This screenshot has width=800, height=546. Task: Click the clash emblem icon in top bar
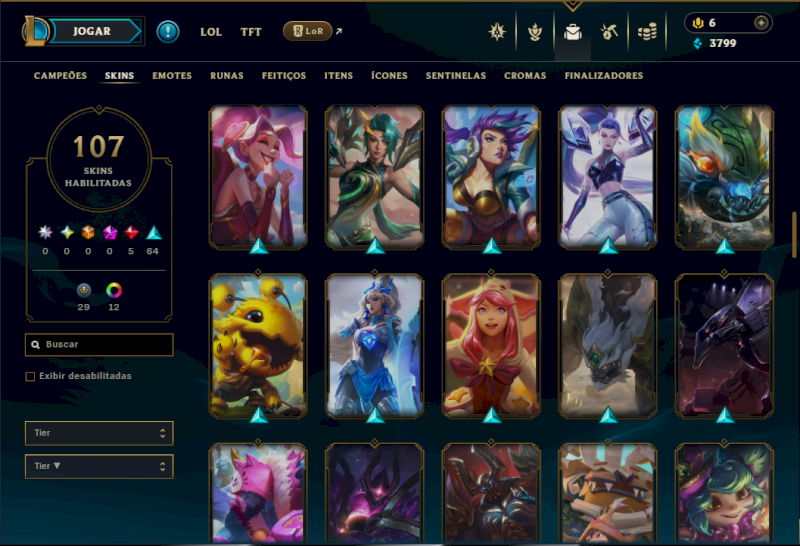(x=497, y=32)
